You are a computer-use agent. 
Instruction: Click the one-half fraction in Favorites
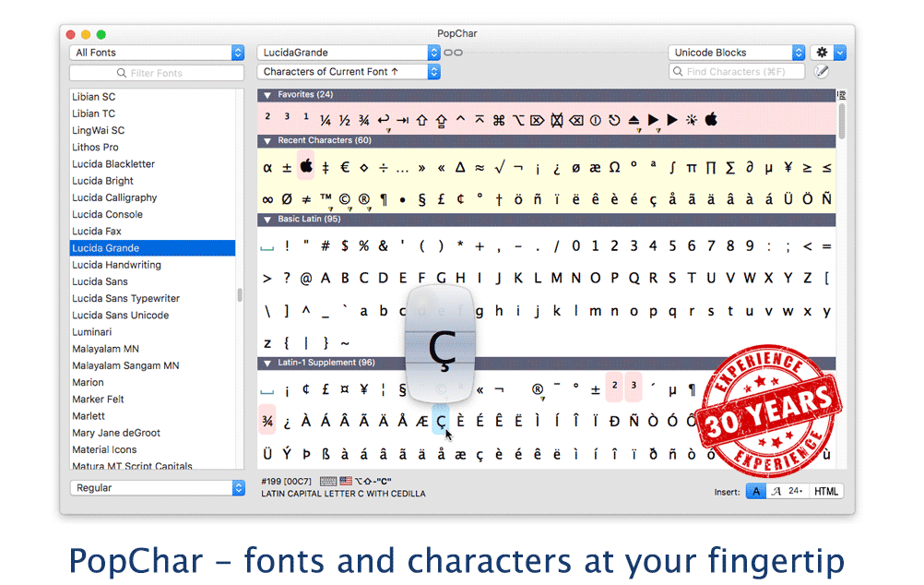pyautogui.click(x=345, y=120)
